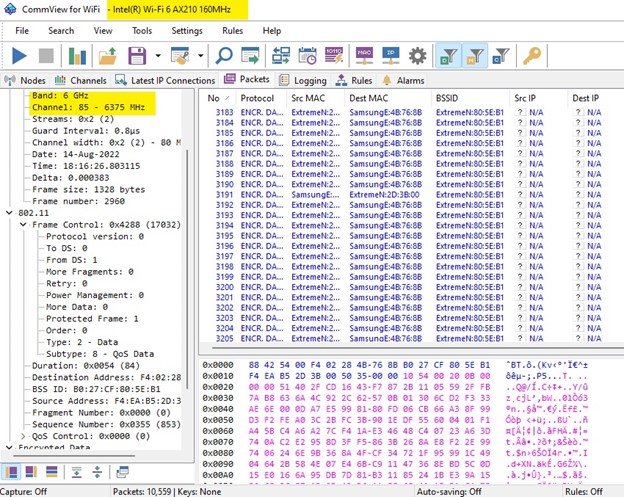
Task: Open the File menu
Action: 22,31
